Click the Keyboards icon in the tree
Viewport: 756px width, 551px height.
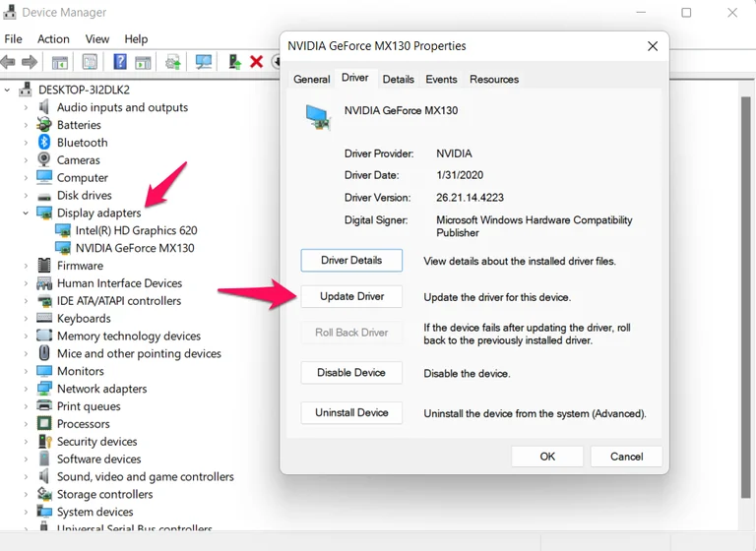[44, 318]
